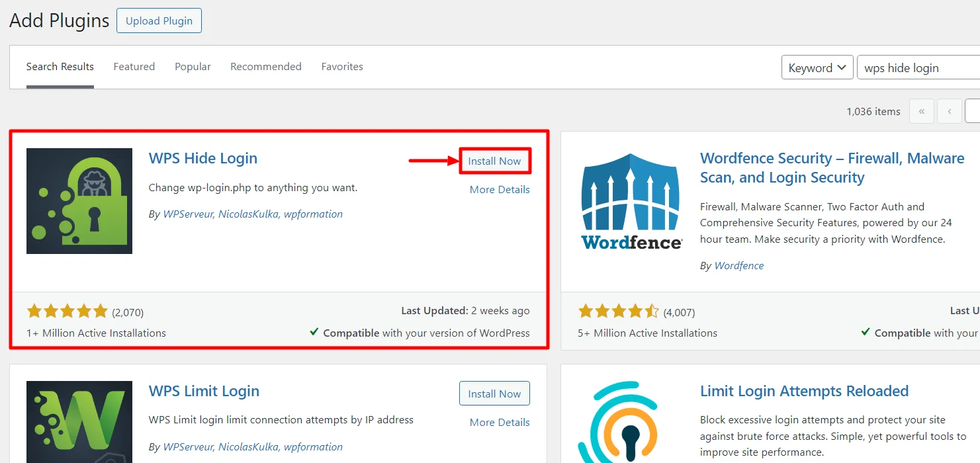This screenshot has height=463, width=980.
Task: Install the WPS Limit Login plugin
Action: pyautogui.click(x=494, y=394)
